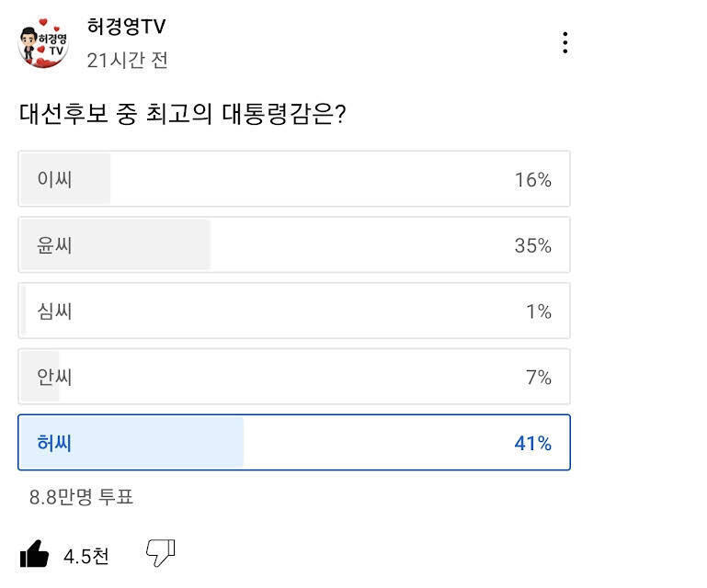Click the poll question text 대선후보 중 최고의 대통령감은?

pos(182,115)
